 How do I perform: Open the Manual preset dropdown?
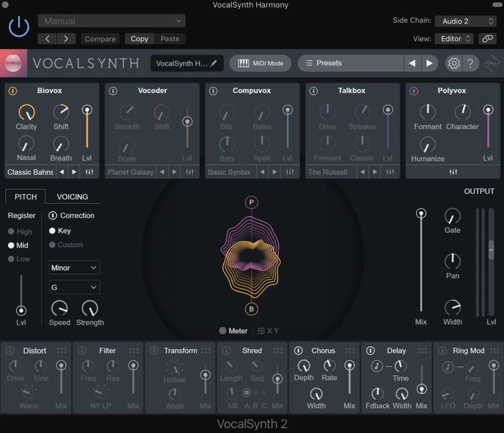[x=112, y=21]
